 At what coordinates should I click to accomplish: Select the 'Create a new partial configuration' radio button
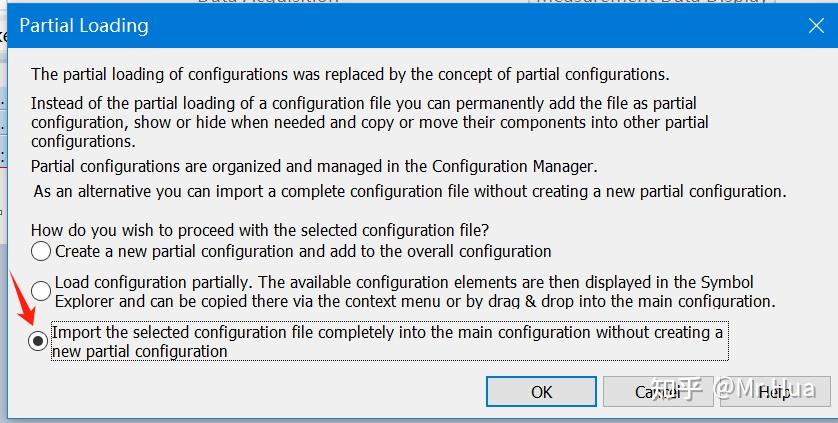tap(41, 252)
